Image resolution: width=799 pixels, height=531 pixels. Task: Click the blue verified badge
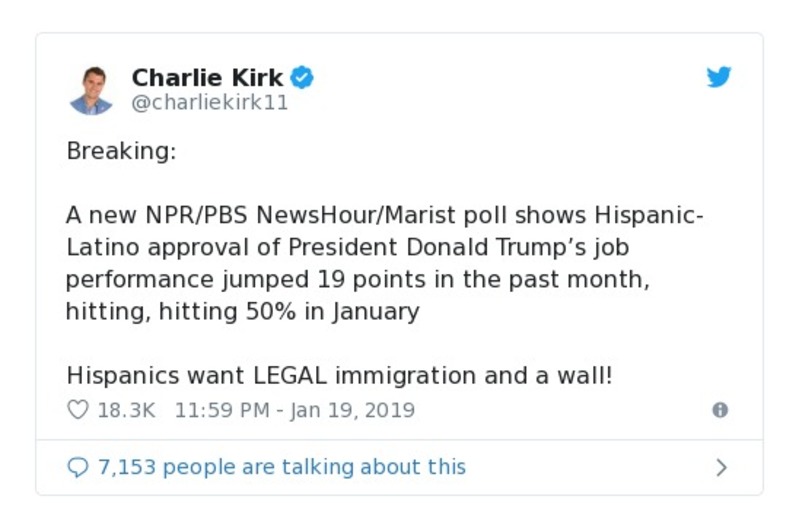click(x=302, y=77)
